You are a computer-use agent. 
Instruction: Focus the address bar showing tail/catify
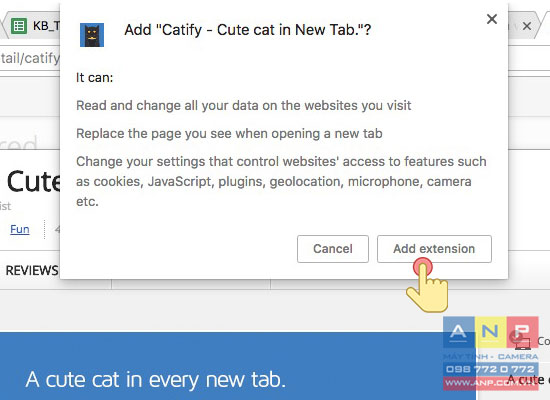point(30,58)
